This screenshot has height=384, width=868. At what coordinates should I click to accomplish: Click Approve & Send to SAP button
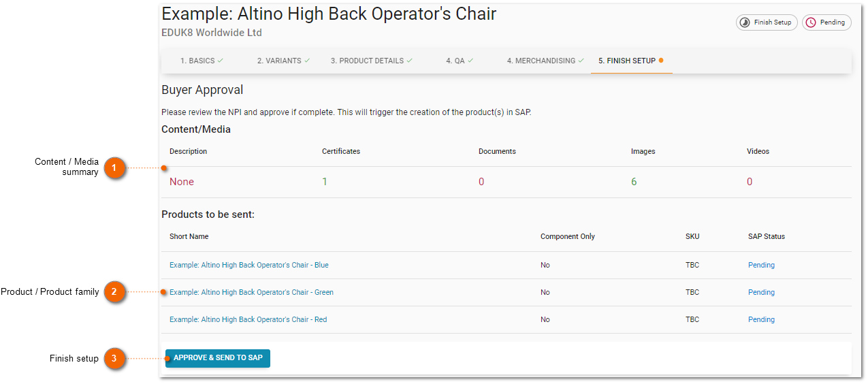click(x=218, y=358)
